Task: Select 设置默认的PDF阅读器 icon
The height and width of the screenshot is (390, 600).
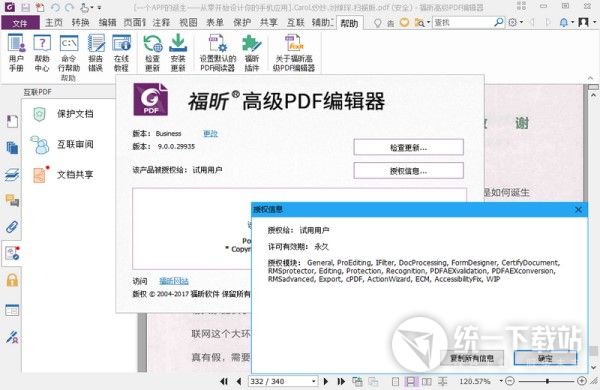Action: (218, 52)
